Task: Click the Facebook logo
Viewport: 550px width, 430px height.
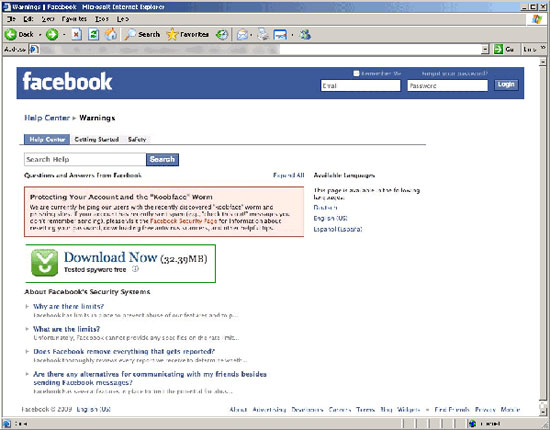Action: pyautogui.click(x=67, y=82)
